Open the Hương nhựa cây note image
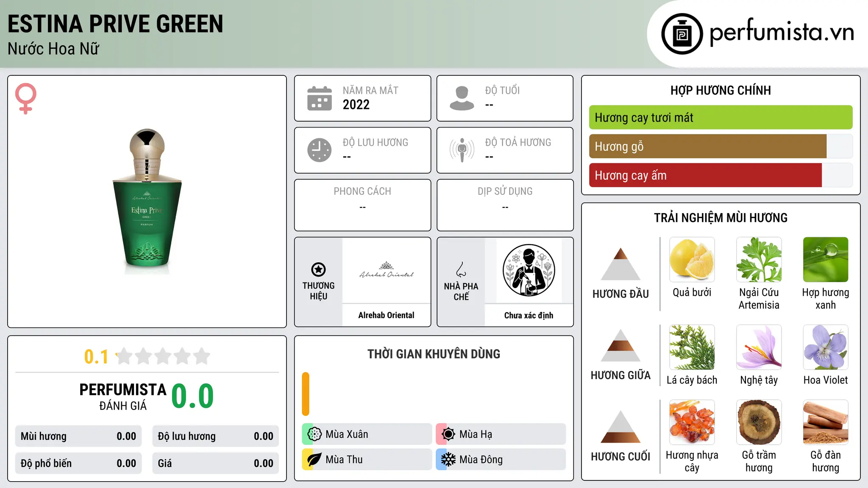 [x=692, y=422]
